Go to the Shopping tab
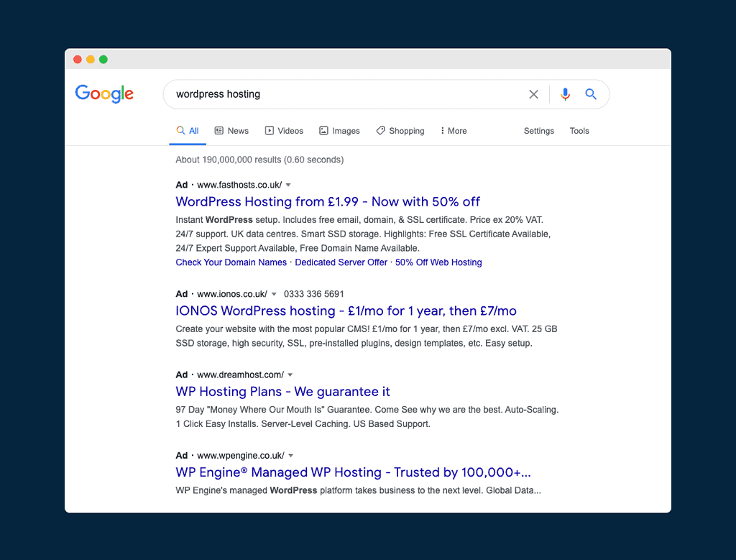The width and height of the screenshot is (736, 560). 400,131
